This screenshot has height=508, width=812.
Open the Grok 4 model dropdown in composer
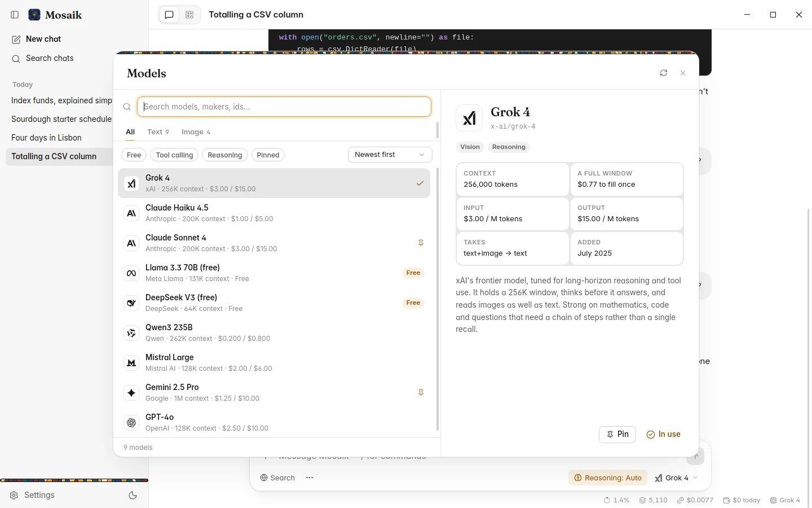pos(676,478)
